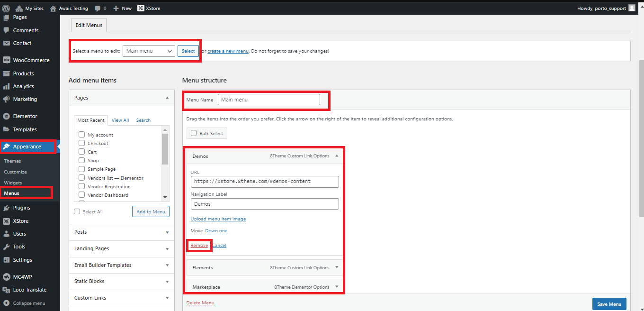Click the Users person icon
Viewport: 644px width, 311px height.
(x=6, y=234)
